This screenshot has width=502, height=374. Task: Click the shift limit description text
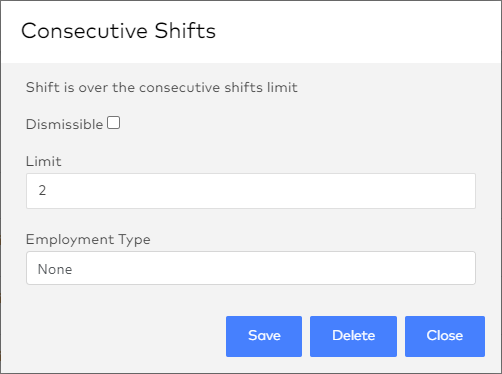pyautogui.click(x=162, y=88)
